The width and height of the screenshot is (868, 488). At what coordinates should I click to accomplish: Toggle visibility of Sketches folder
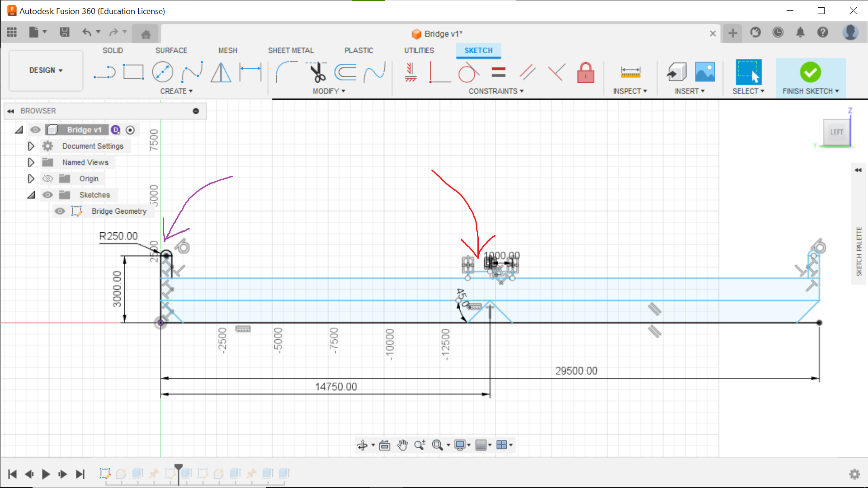click(x=47, y=195)
